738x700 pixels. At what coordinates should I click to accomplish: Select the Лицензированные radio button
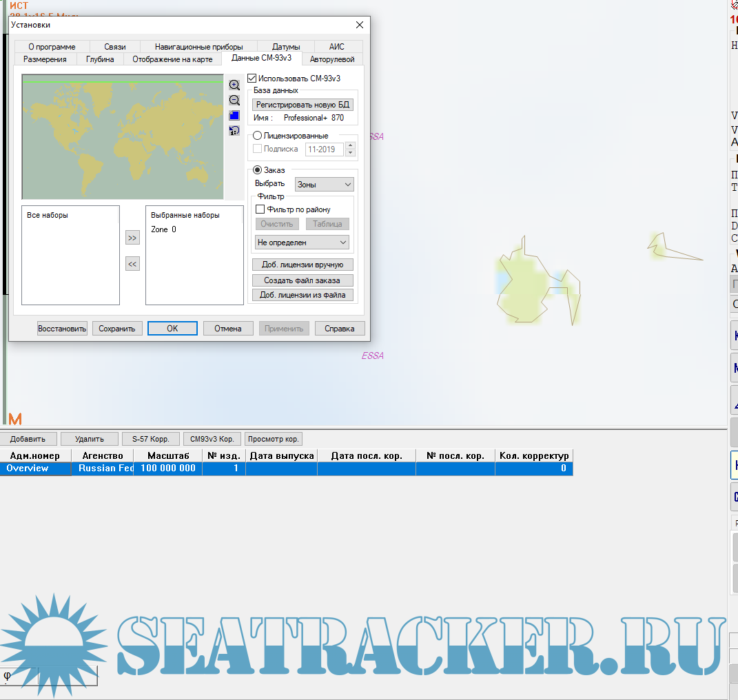258,136
